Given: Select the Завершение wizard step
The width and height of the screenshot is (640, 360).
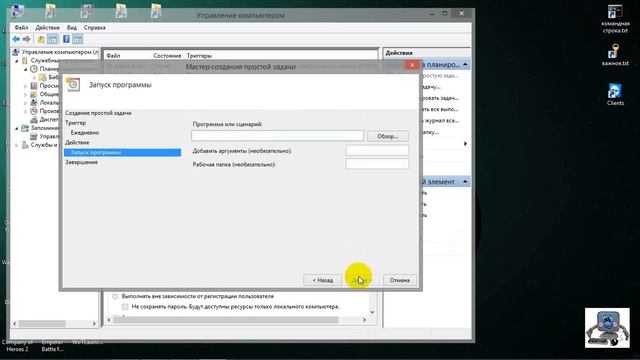Looking at the screenshot, I should 82,162.
